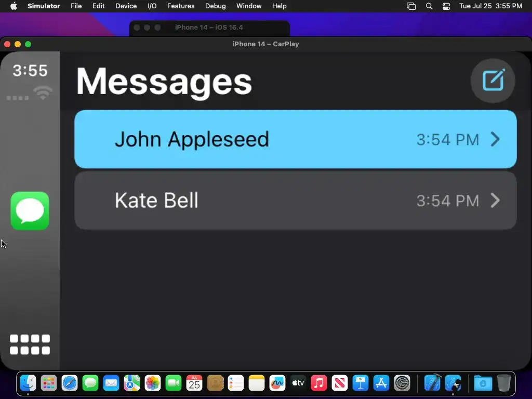
Task: Open Contacts from the Dock
Action: tap(215, 383)
